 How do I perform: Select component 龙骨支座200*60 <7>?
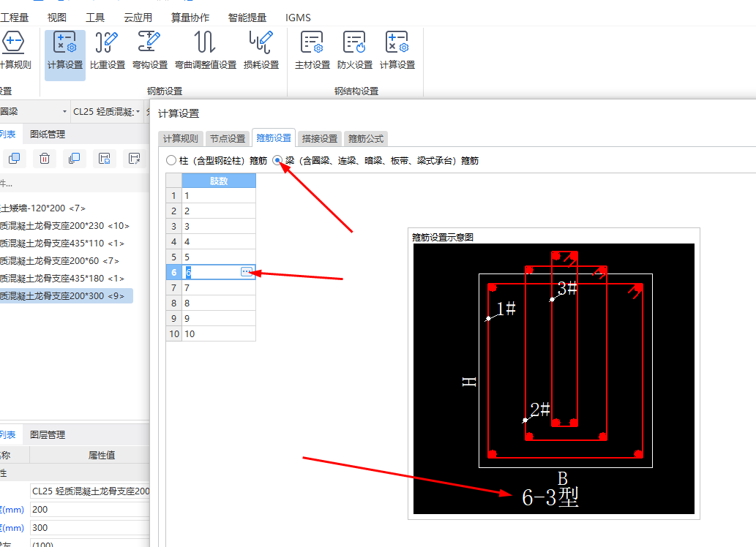pos(60,261)
